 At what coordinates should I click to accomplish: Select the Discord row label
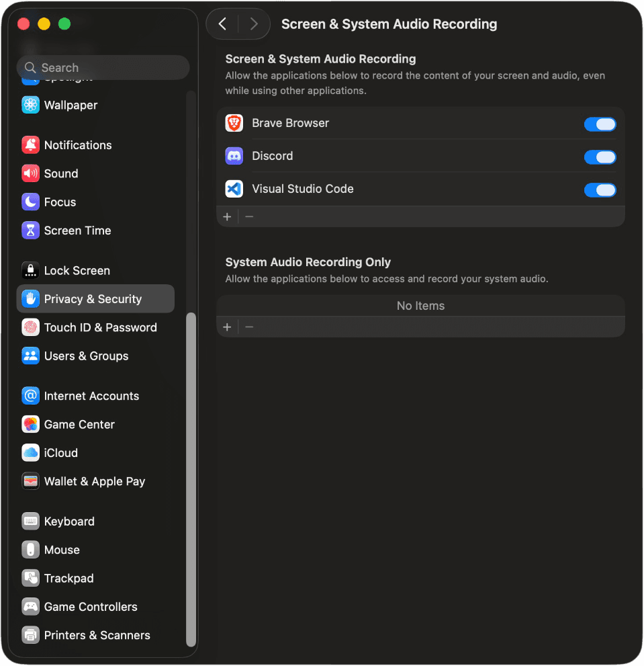coord(272,156)
